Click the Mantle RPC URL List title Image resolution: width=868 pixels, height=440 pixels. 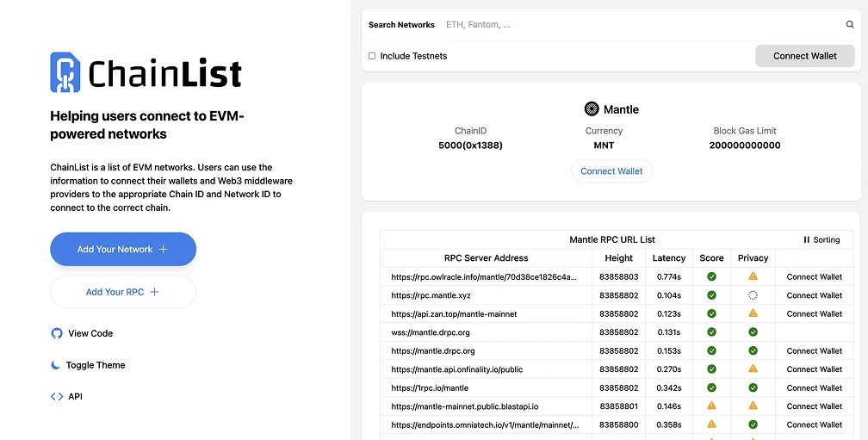pos(611,239)
